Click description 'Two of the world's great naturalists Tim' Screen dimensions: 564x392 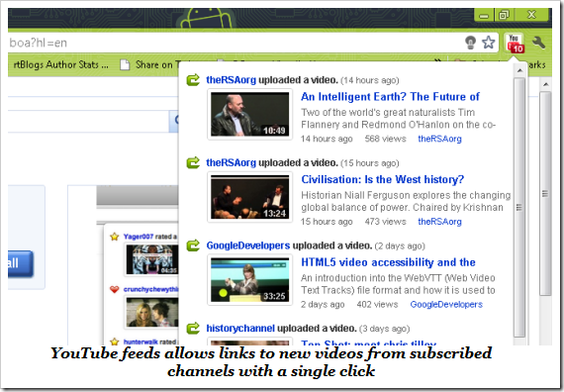[388, 112]
